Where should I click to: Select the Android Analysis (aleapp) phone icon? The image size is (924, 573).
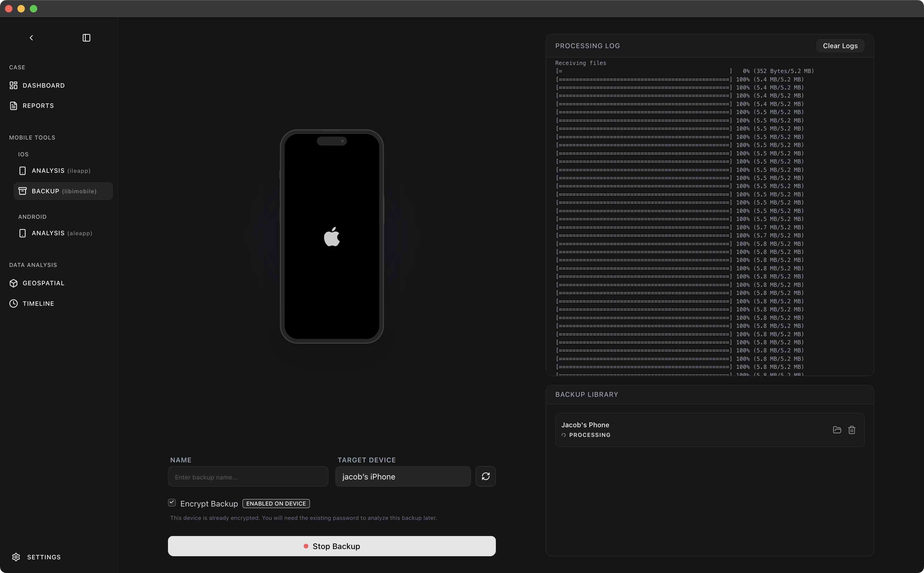[x=23, y=233]
